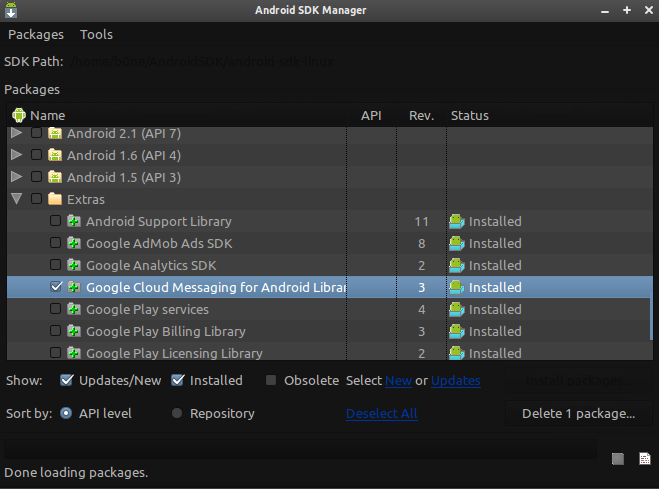Click installed status icon for Google Cloud Messaging
Screen dimensions: 659x489
(x=457, y=287)
